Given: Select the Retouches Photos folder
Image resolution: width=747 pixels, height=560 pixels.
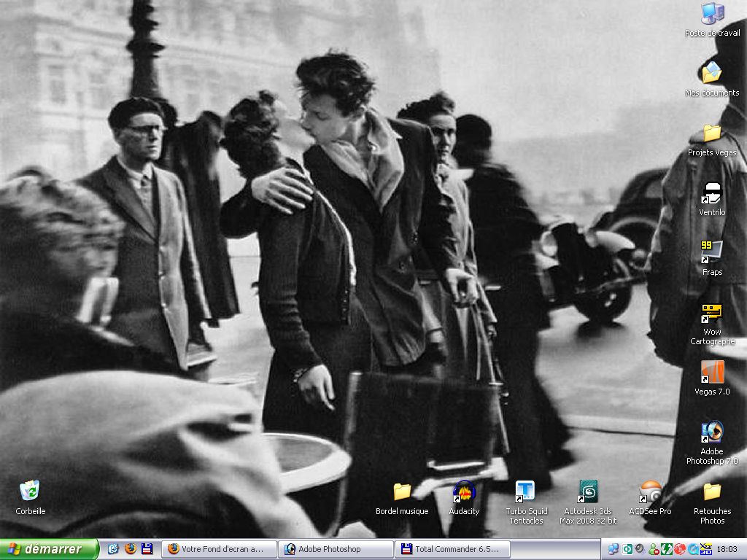Looking at the screenshot, I should pyautogui.click(x=712, y=504).
